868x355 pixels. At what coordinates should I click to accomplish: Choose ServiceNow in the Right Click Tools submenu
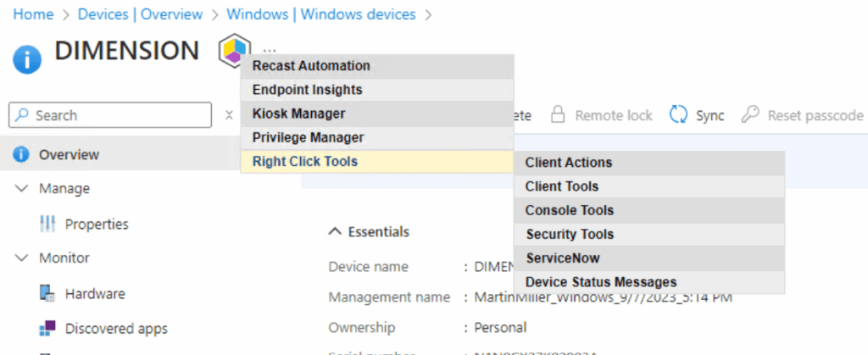[x=563, y=258]
